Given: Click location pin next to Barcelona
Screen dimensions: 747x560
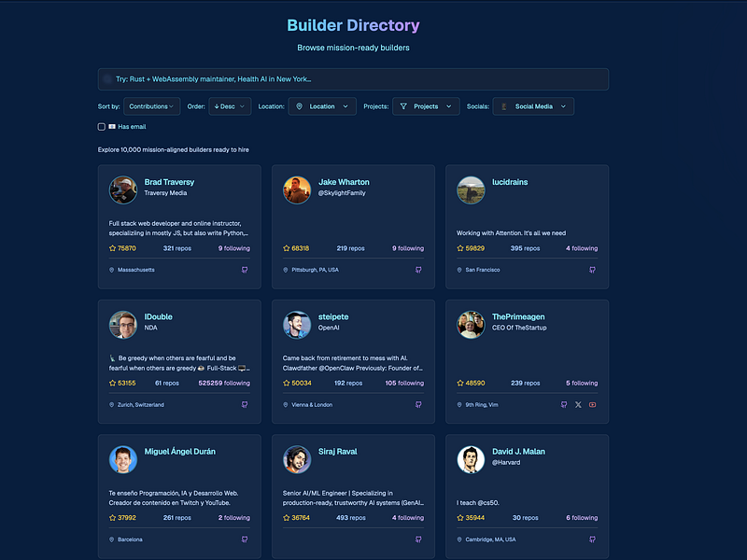Looking at the screenshot, I should [111, 539].
